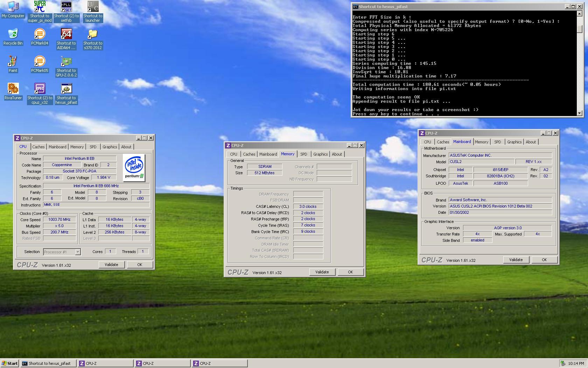Click the CPU-Z title icon in CPU window

[17, 138]
